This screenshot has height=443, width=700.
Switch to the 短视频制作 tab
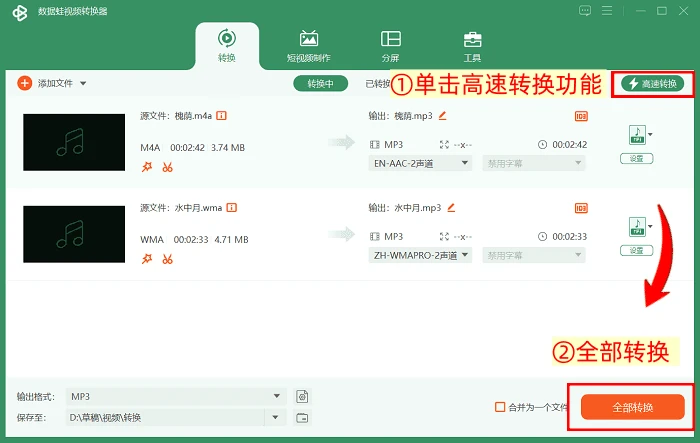pyautogui.click(x=308, y=46)
